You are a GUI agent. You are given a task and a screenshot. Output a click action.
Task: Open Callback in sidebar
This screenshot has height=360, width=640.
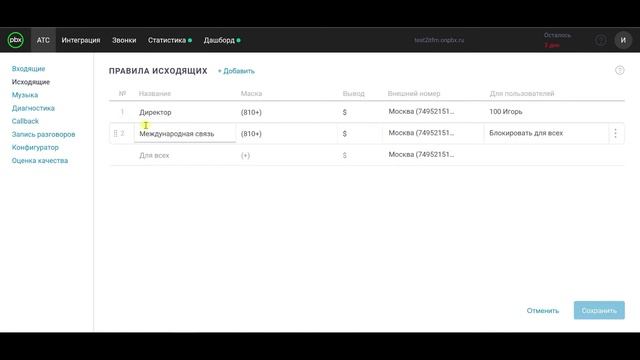pyautogui.click(x=25, y=121)
